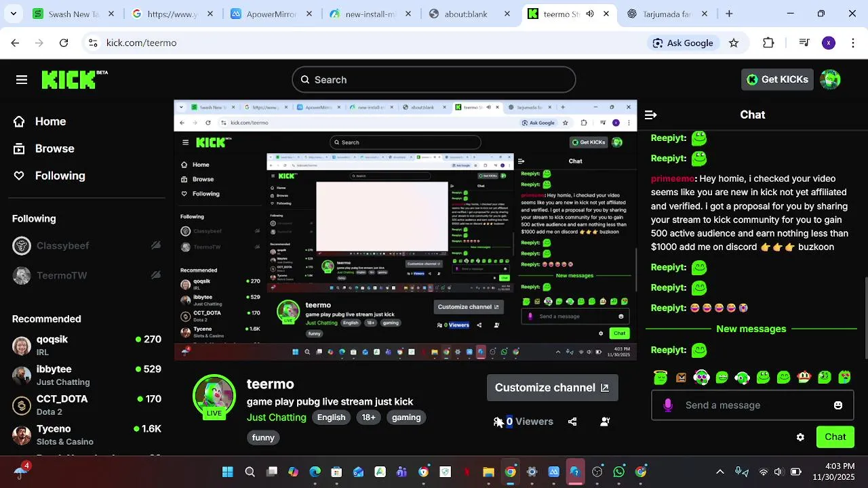Click the funny tag

point(263,438)
